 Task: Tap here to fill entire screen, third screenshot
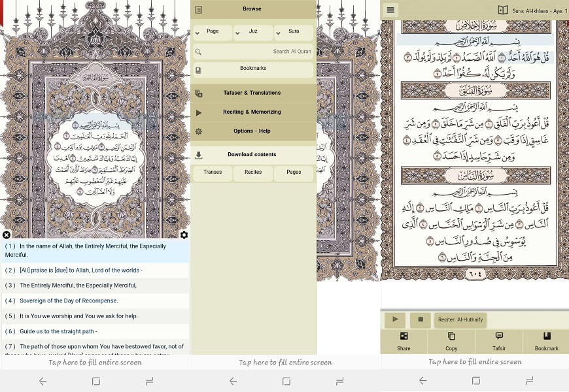point(475,361)
